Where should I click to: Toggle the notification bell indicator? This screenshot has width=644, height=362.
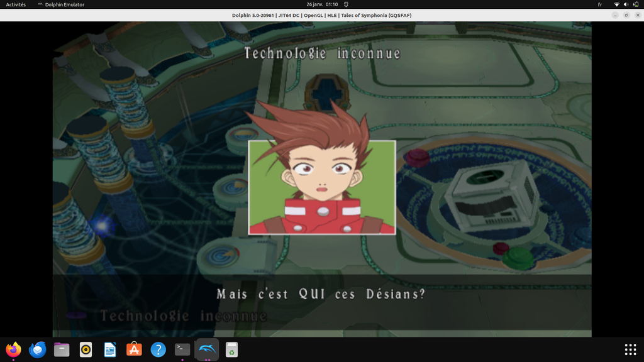(x=346, y=4)
